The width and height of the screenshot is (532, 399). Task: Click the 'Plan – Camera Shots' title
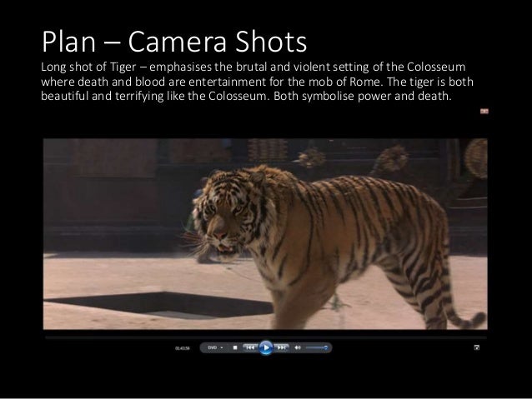(x=174, y=42)
